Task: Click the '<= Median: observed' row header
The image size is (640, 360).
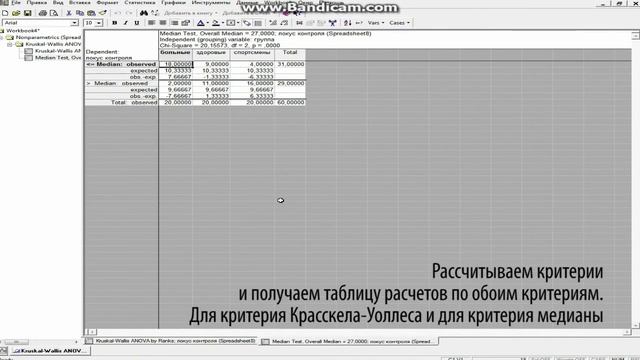Action: (121, 64)
